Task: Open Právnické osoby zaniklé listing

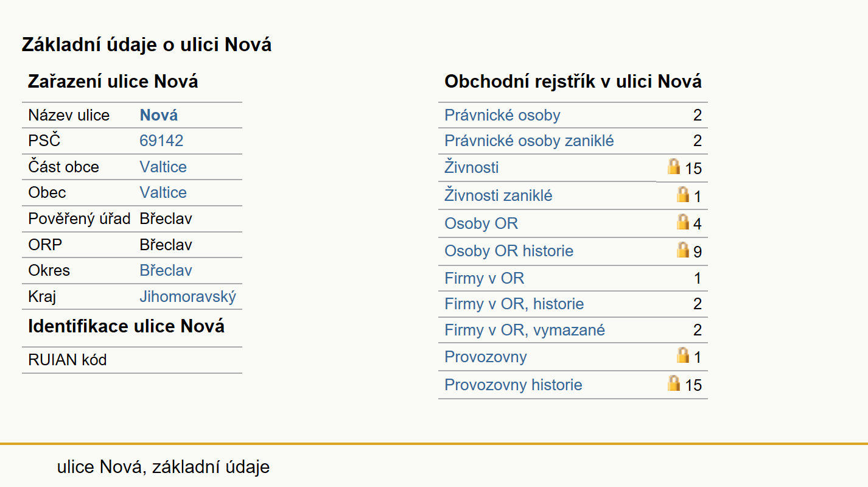Action: coord(529,141)
